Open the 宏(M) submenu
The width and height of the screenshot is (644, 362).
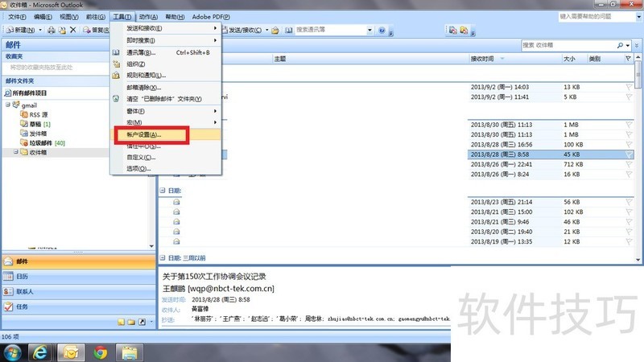(x=166, y=122)
